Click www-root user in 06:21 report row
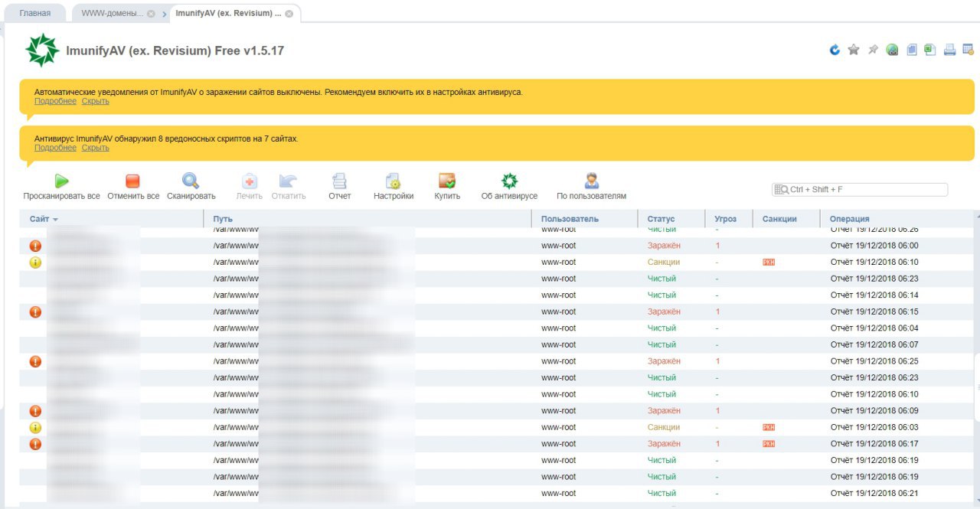Image resolution: width=980 pixels, height=509 pixels. coord(558,493)
